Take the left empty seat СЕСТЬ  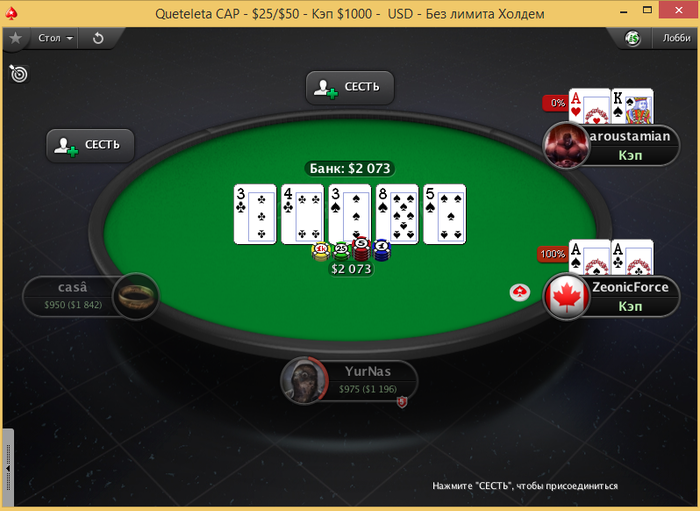[90, 145]
